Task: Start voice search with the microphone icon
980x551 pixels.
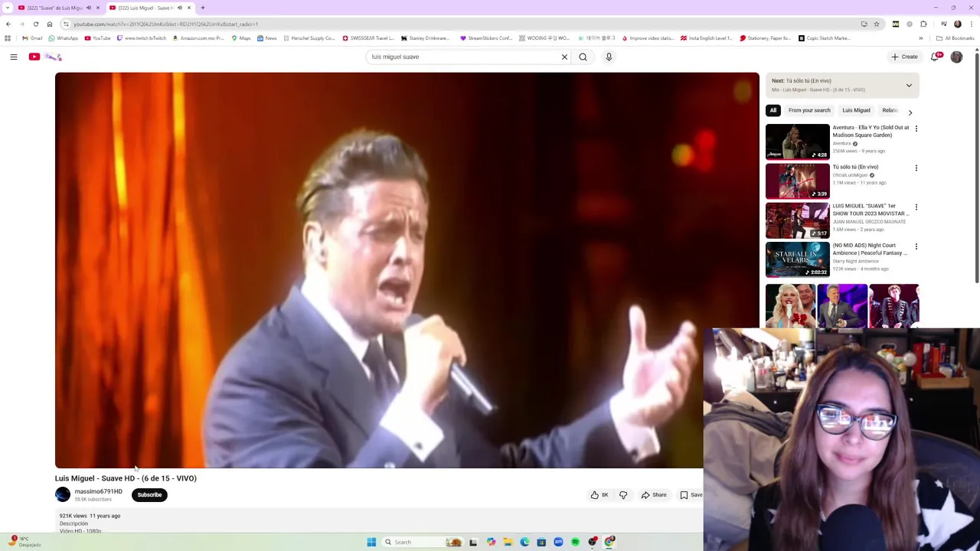Action: [609, 57]
